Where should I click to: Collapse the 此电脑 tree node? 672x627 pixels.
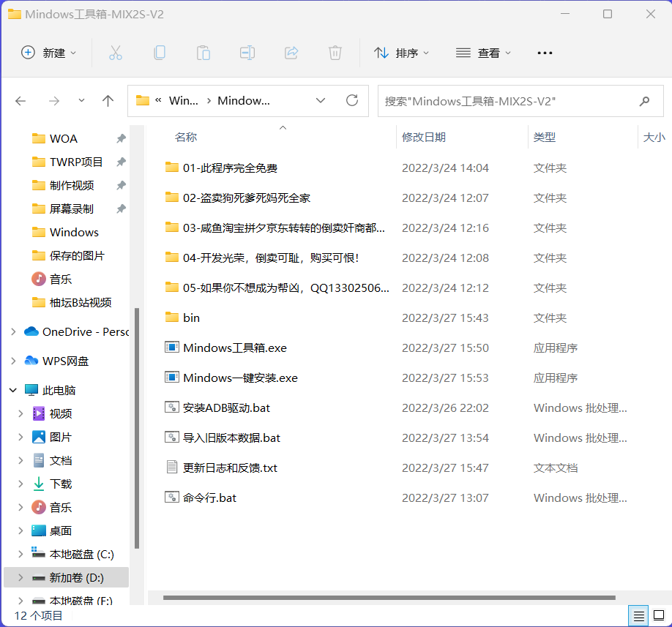tap(13, 390)
